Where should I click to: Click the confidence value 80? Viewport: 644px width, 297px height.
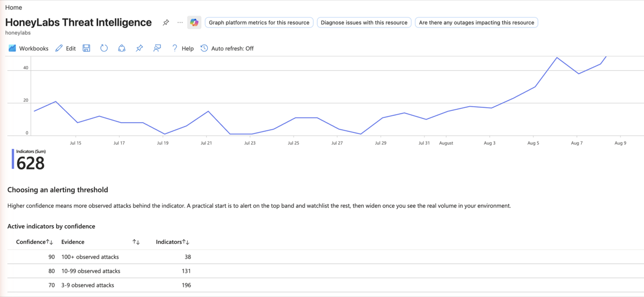tap(52, 271)
